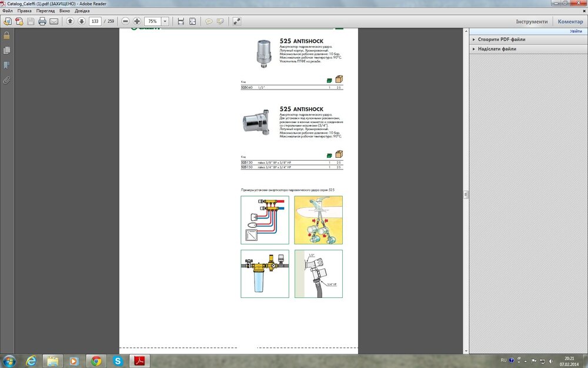Screen dimensions: 588x368
Task: Open the 'Перегляд' menu
Action: pos(45,11)
